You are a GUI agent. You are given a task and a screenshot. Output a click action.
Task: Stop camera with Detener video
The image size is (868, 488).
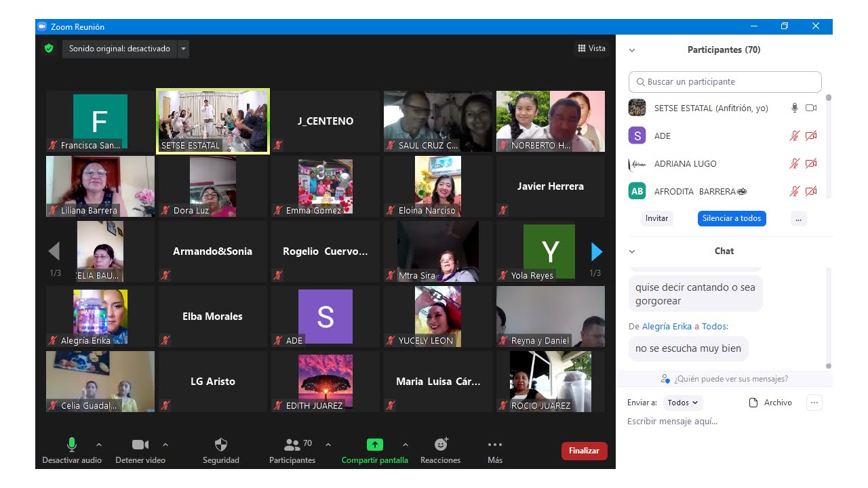pos(140,445)
